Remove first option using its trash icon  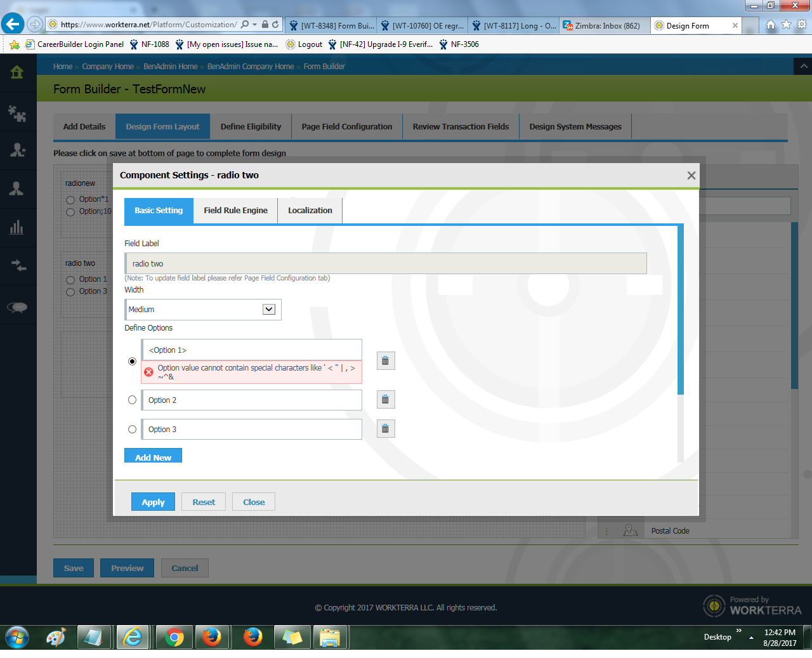click(385, 361)
